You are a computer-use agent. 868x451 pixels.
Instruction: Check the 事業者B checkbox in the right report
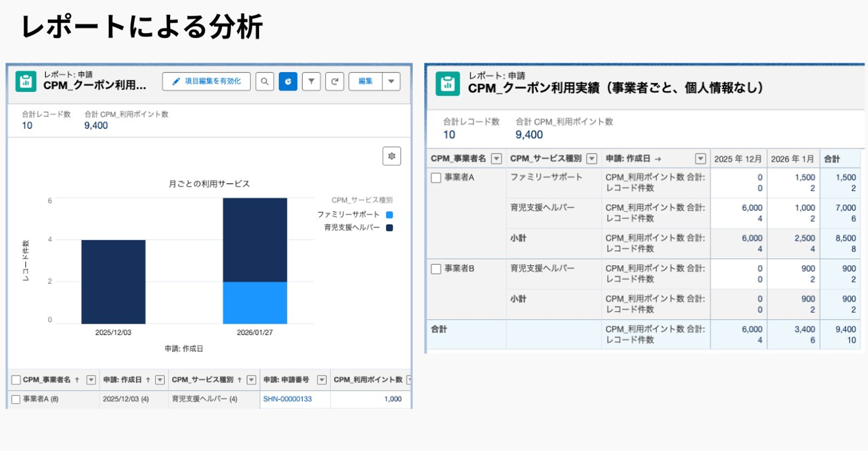[x=436, y=269]
